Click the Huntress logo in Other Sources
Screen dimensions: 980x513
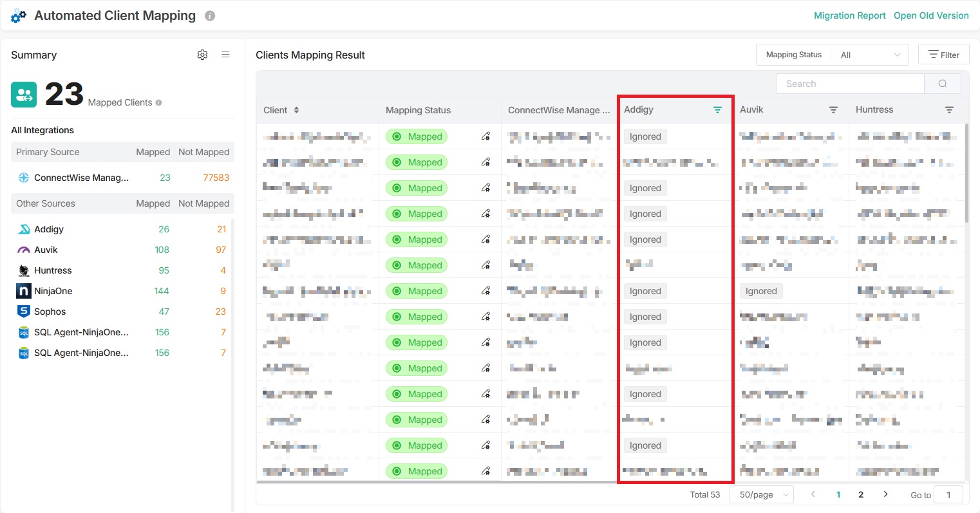coord(24,270)
